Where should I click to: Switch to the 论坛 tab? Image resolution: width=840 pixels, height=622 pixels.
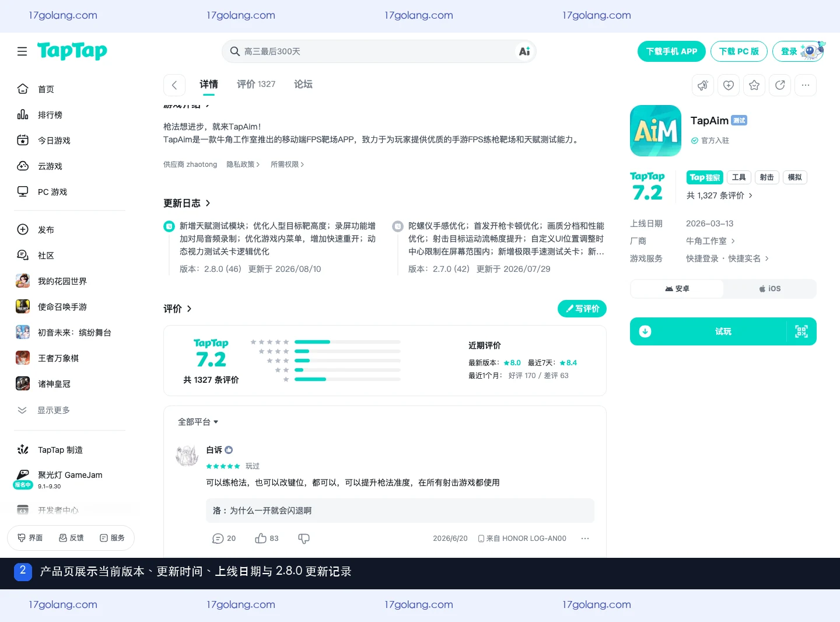click(303, 85)
